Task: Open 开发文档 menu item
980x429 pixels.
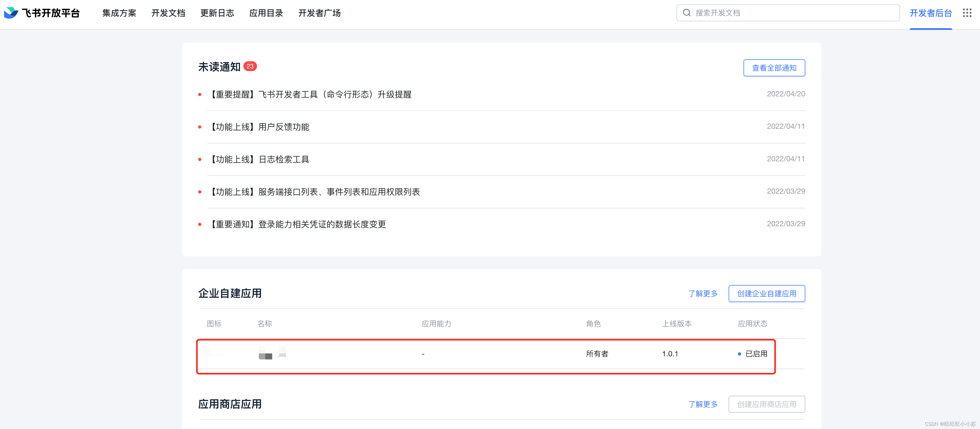Action: click(168, 13)
